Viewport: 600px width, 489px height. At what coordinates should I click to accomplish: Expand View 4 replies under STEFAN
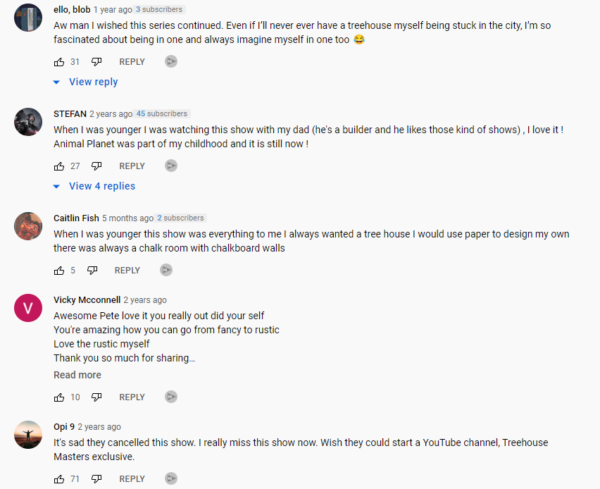point(101,186)
